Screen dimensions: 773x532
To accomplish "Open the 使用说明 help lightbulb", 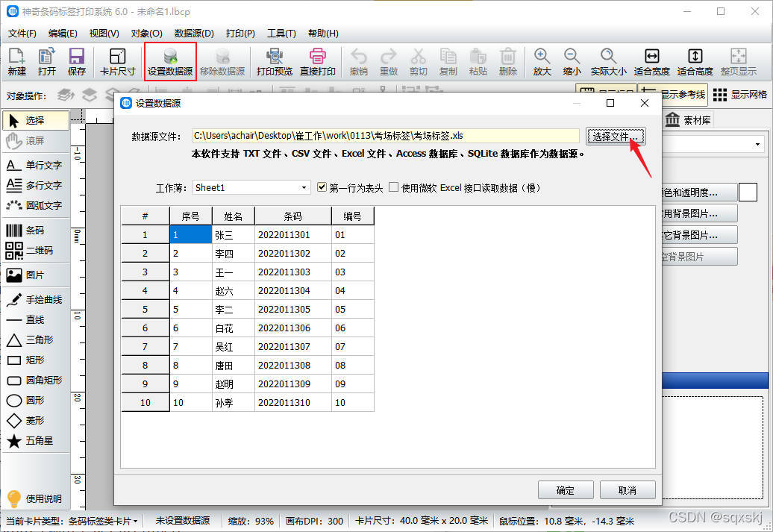I will (x=34, y=498).
